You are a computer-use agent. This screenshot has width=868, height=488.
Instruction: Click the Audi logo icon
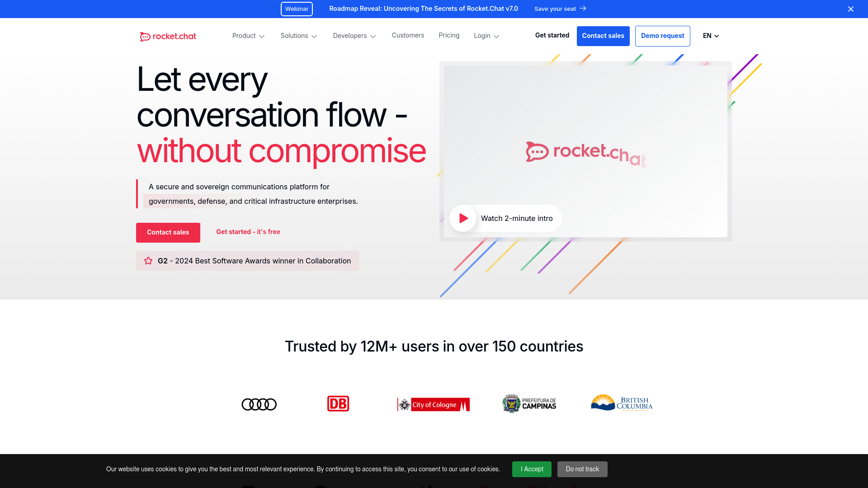(x=259, y=404)
